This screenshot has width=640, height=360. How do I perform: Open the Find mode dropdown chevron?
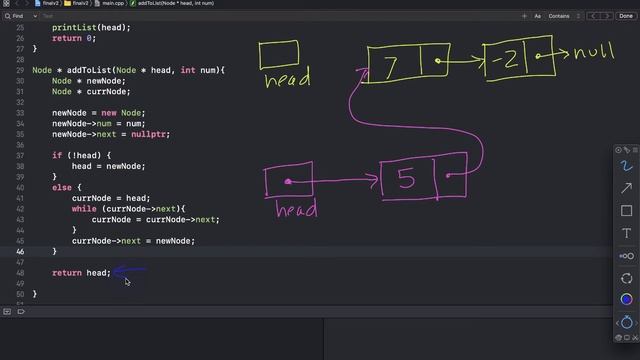pyautogui.click(x=35, y=16)
